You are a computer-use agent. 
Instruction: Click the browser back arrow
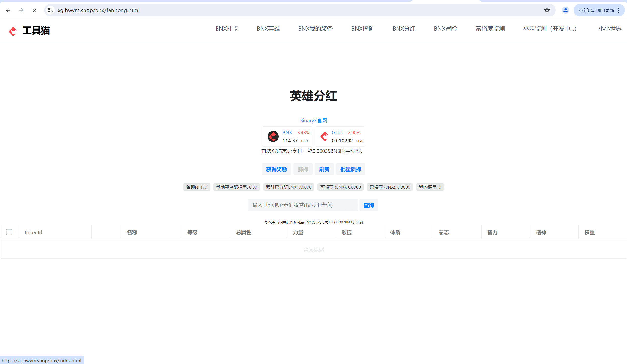pyautogui.click(x=8, y=10)
